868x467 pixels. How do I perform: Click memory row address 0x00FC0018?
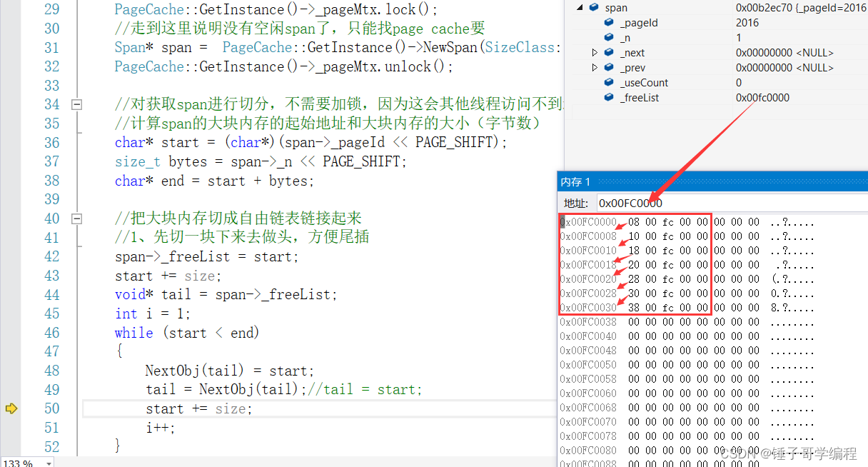pos(588,265)
